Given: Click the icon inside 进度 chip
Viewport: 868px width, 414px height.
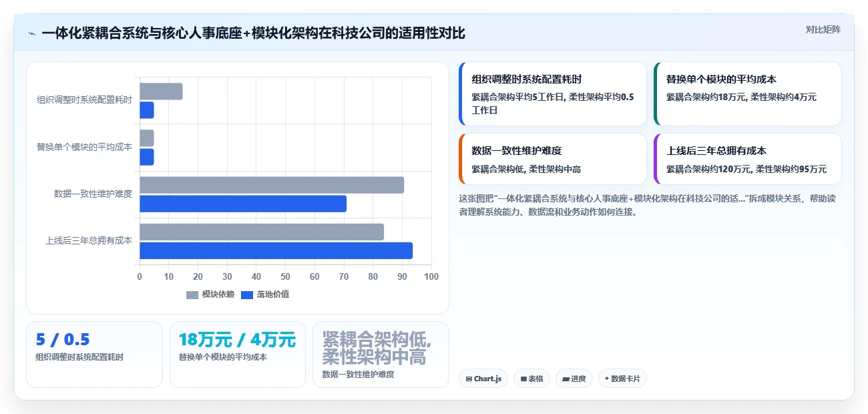Looking at the screenshot, I should tap(566, 379).
